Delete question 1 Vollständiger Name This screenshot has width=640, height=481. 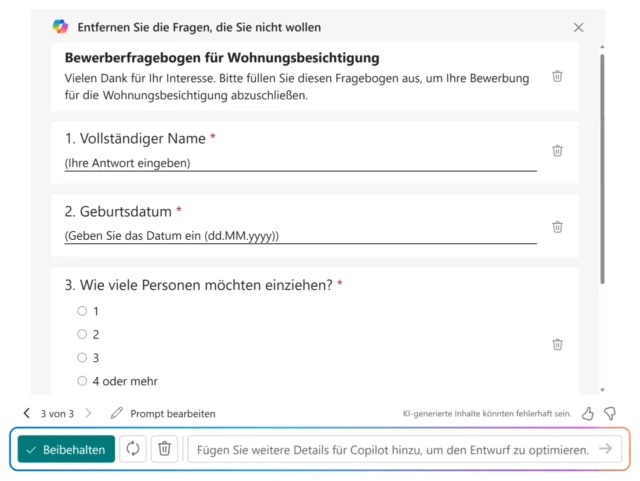557,151
